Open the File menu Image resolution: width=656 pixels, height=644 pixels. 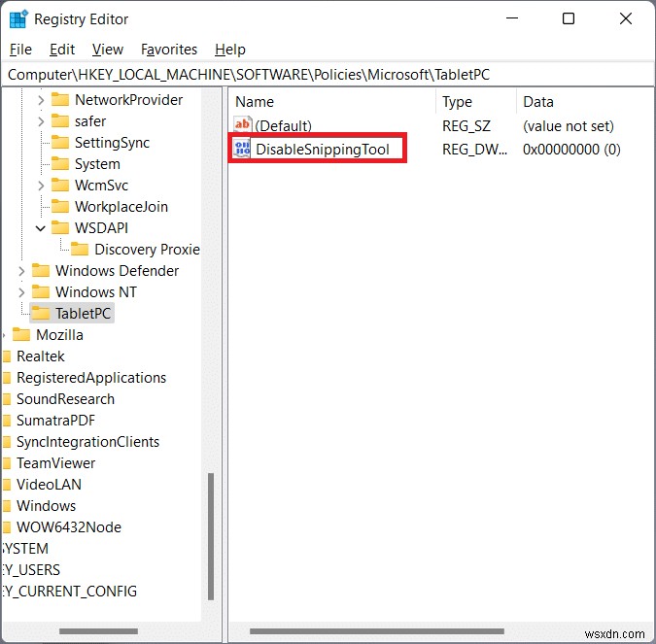pos(20,50)
